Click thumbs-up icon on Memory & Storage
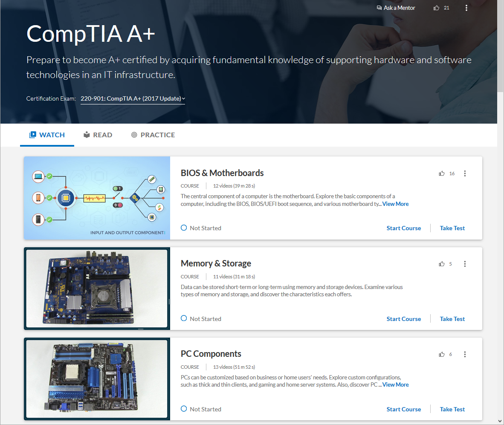 coord(442,264)
